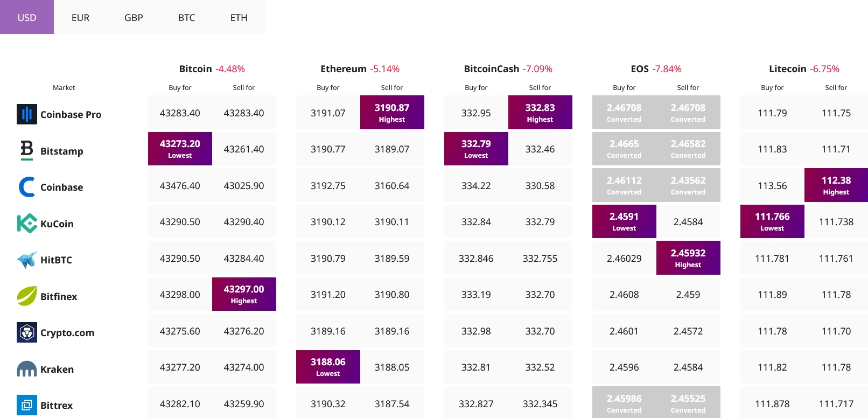
Task: Click the Coinbase C logo icon
Action: (27, 187)
